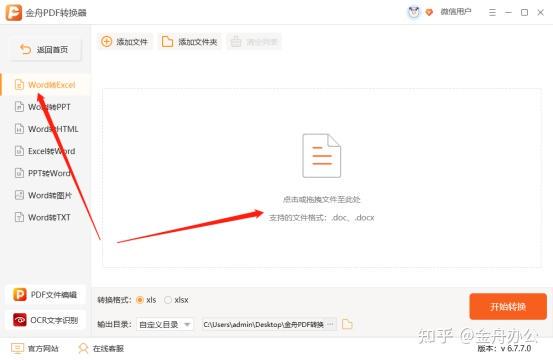The height and width of the screenshot is (360, 553).
Task: Select PPT转Word in sidebar
Action: pyautogui.click(x=45, y=173)
